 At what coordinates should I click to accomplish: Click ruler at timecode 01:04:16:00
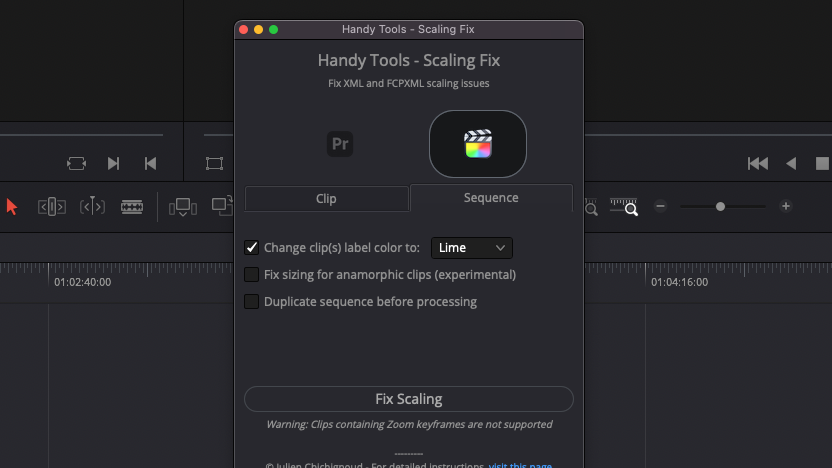click(x=680, y=282)
